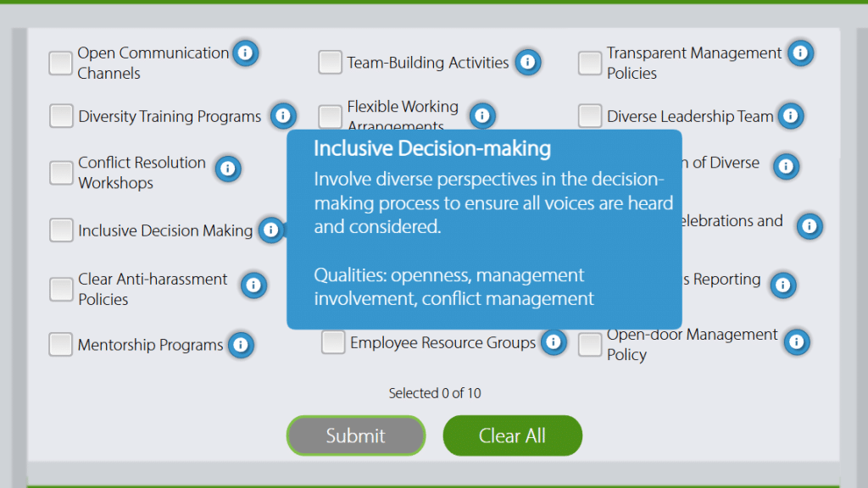Screen dimensions: 868x488
Task: Open Flexible Working Arrangements info icon
Action: click(x=481, y=115)
